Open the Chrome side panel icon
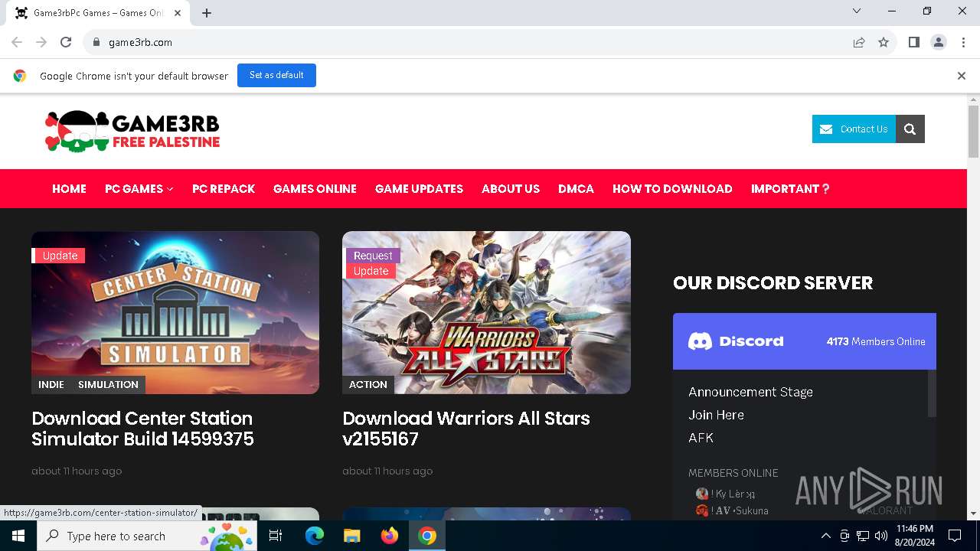Image resolution: width=980 pixels, height=551 pixels. [x=913, y=42]
